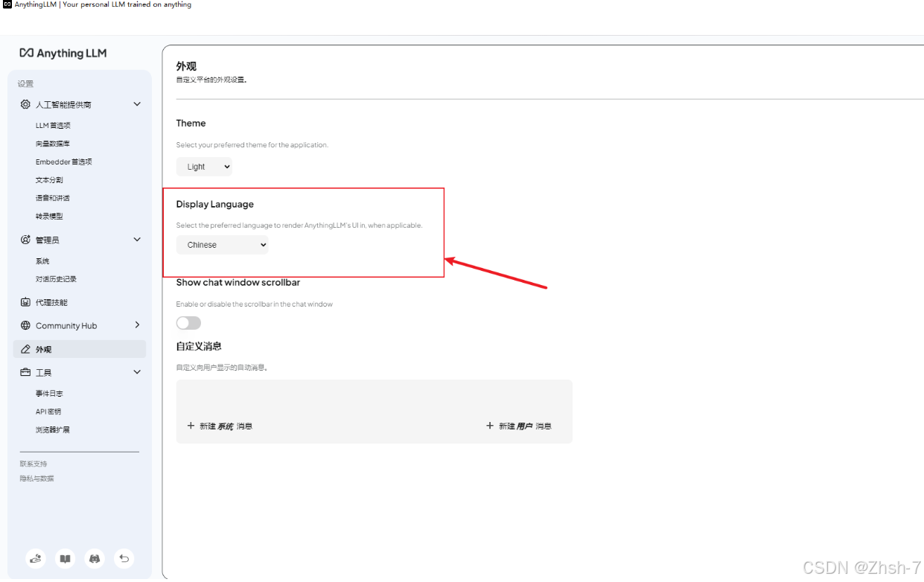Click the 联系支持 link
The height and width of the screenshot is (582, 924).
coord(34,464)
